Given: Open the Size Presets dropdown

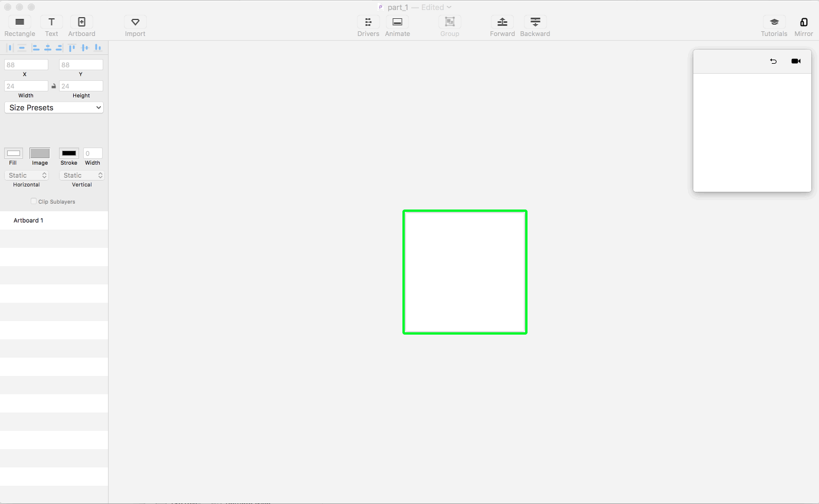Looking at the screenshot, I should 54,107.
